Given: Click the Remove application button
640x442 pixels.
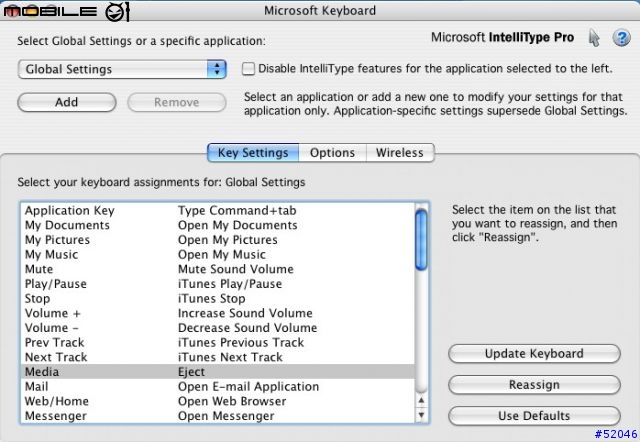Looking at the screenshot, I should pyautogui.click(x=177, y=102).
